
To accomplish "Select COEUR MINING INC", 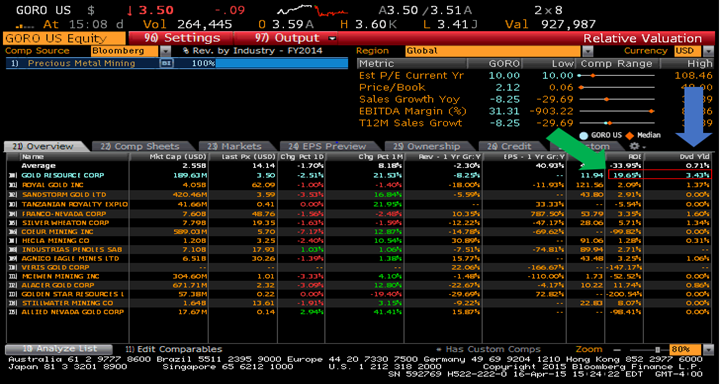I will (56, 232).
